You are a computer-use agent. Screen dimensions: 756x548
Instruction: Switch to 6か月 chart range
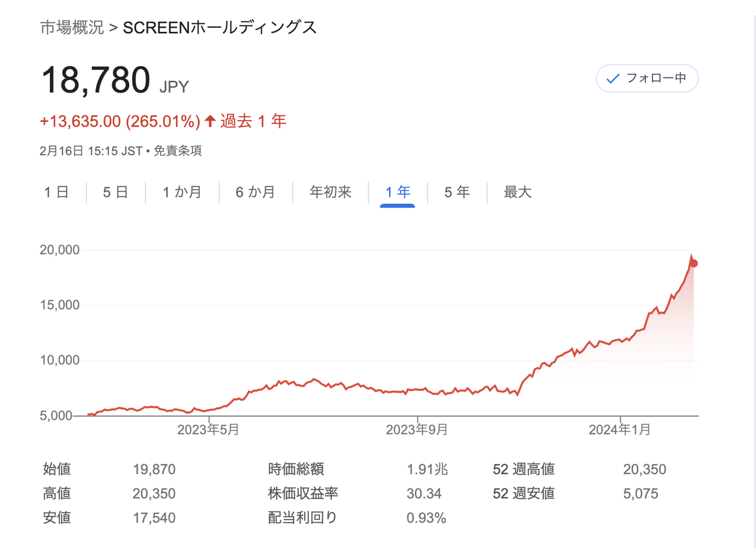pyautogui.click(x=255, y=192)
